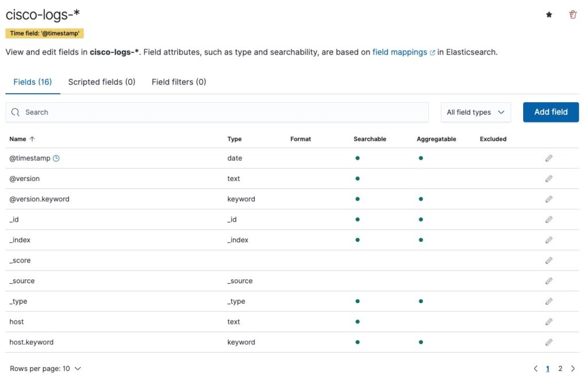The image size is (588, 386).
Task: Select the _score field name
Action: pyautogui.click(x=20, y=260)
